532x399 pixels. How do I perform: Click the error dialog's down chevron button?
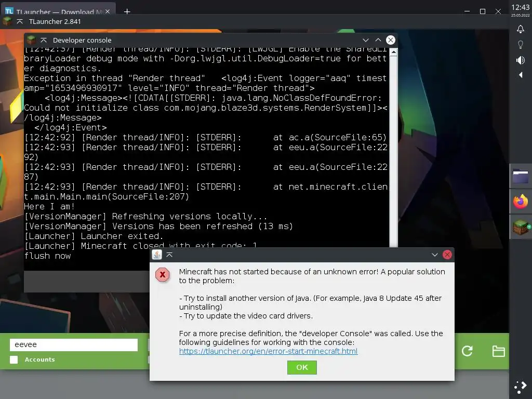(435, 255)
